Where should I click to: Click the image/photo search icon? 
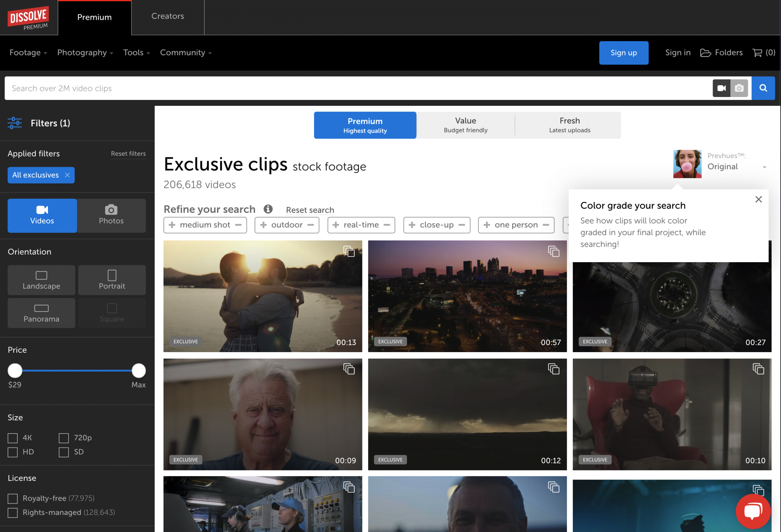(739, 88)
